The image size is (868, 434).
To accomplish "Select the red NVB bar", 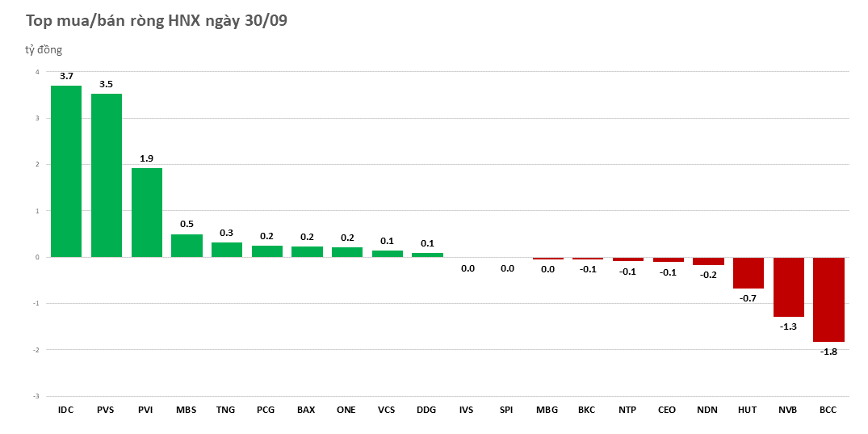I will tap(788, 287).
